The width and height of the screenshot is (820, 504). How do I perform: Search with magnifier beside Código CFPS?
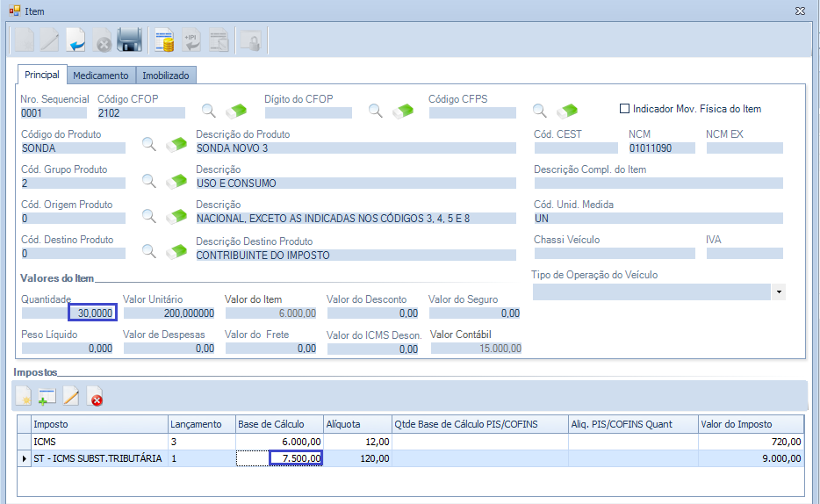coord(539,111)
